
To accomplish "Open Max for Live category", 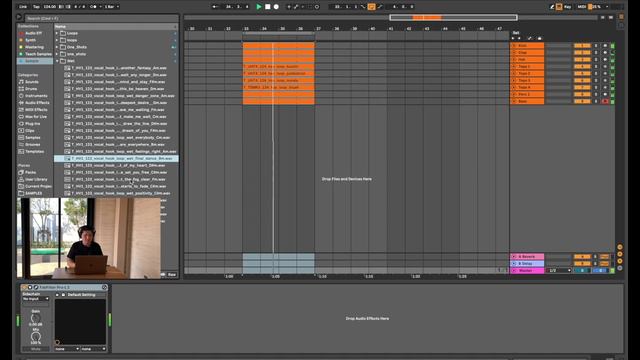I will click(x=36, y=116).
